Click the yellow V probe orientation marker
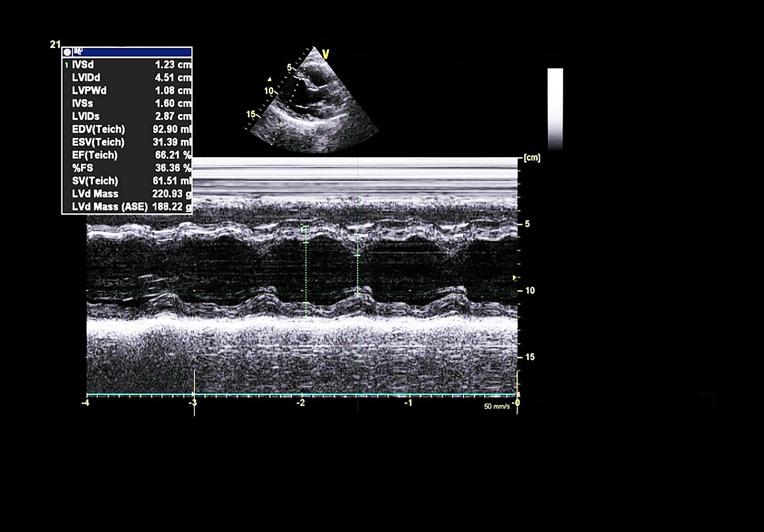 326,54
